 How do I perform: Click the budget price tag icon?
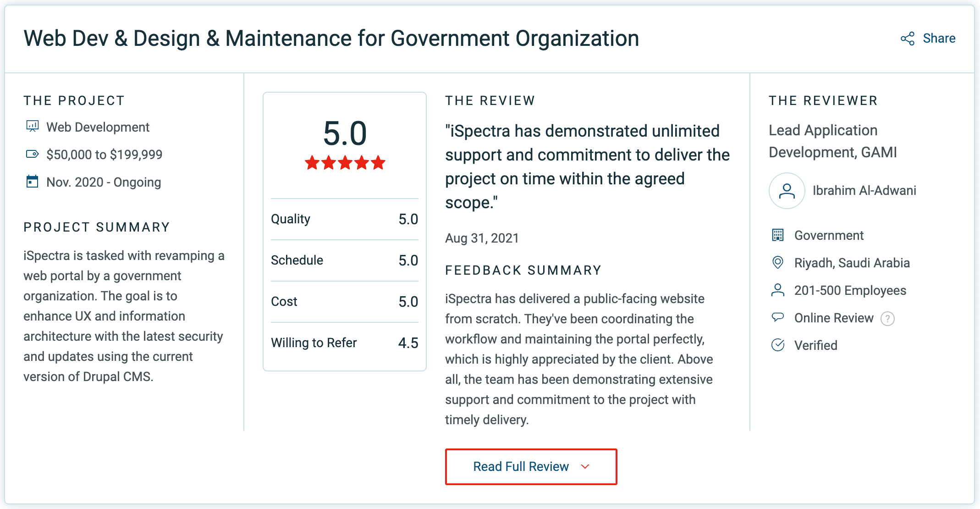[33, 154]
